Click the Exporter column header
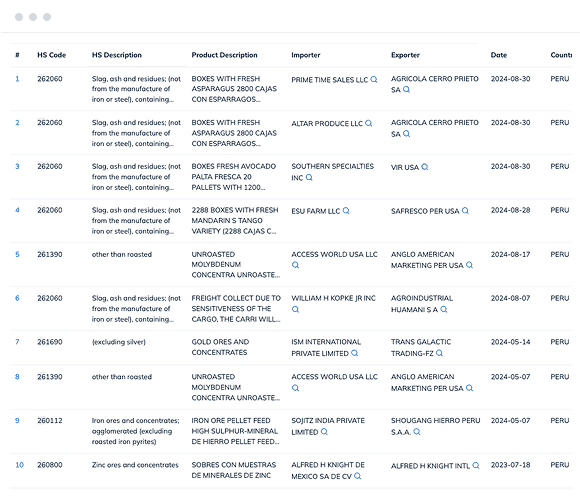 coord(405,55)
